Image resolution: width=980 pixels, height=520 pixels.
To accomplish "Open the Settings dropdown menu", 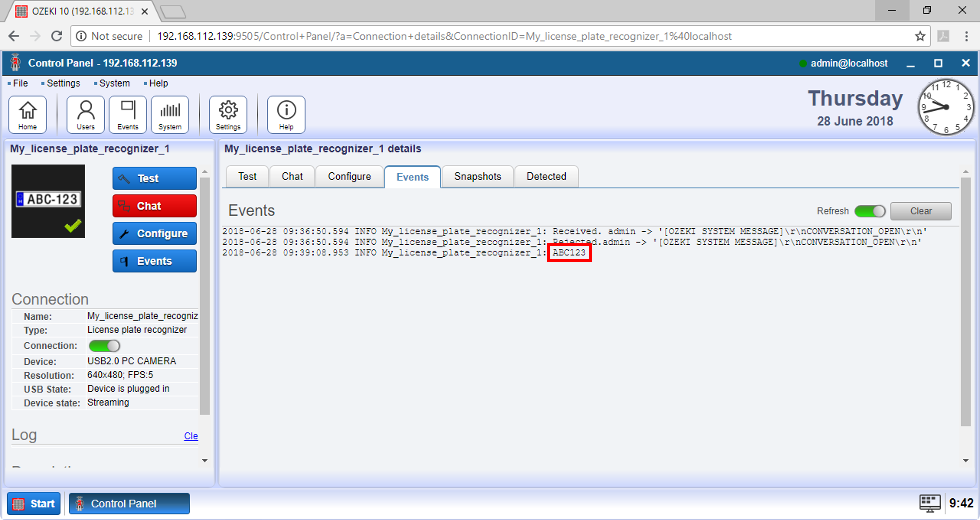I will pyautogui.click(x=63, y=83).
